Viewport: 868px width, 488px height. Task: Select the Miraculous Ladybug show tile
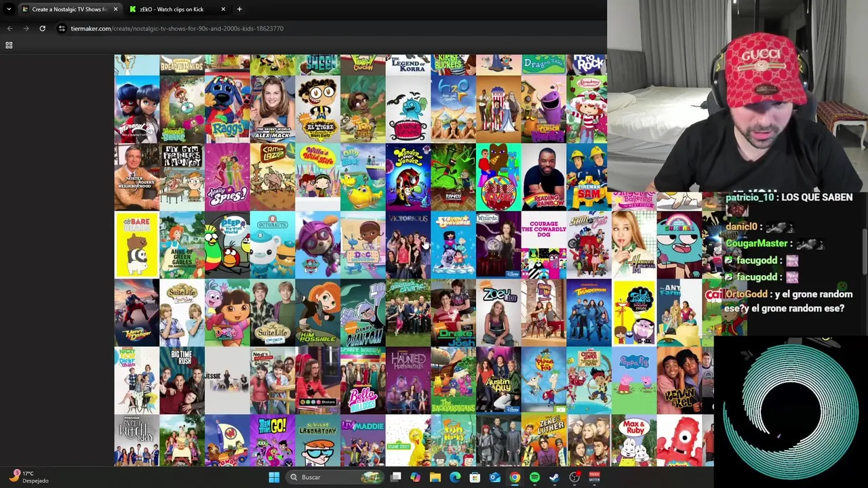point(137,109)
